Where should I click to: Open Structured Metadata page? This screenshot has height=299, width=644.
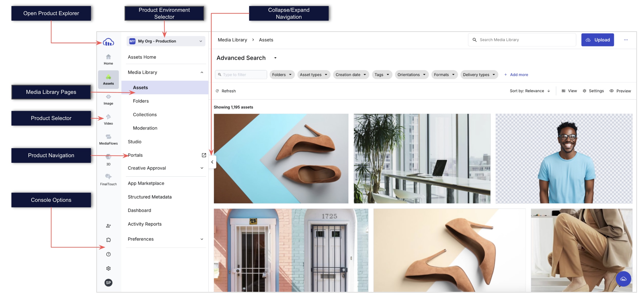coord(150,197)
